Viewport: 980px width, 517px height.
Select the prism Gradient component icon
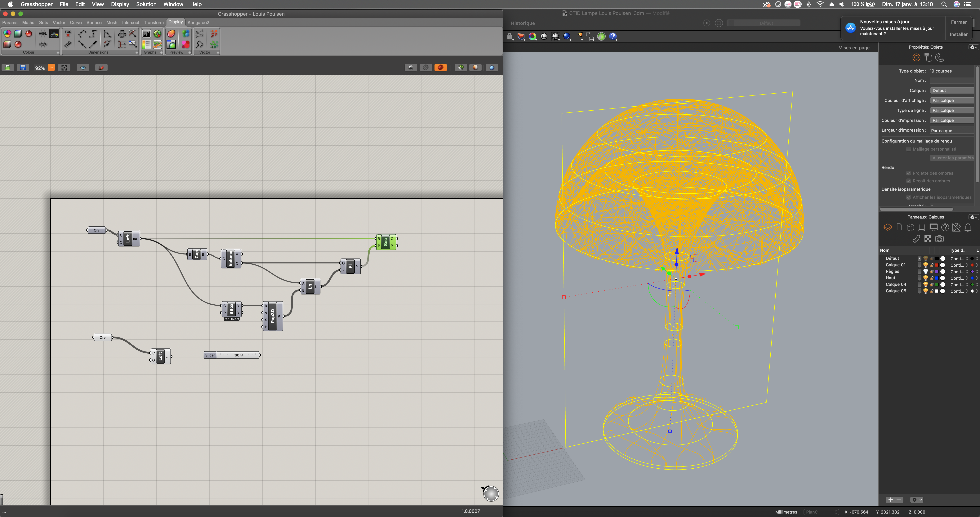[54, 34]
